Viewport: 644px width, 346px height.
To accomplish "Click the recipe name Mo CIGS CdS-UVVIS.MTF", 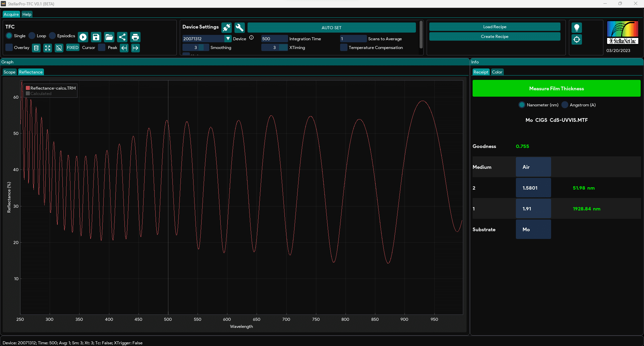I will click(x=556, y=120).
